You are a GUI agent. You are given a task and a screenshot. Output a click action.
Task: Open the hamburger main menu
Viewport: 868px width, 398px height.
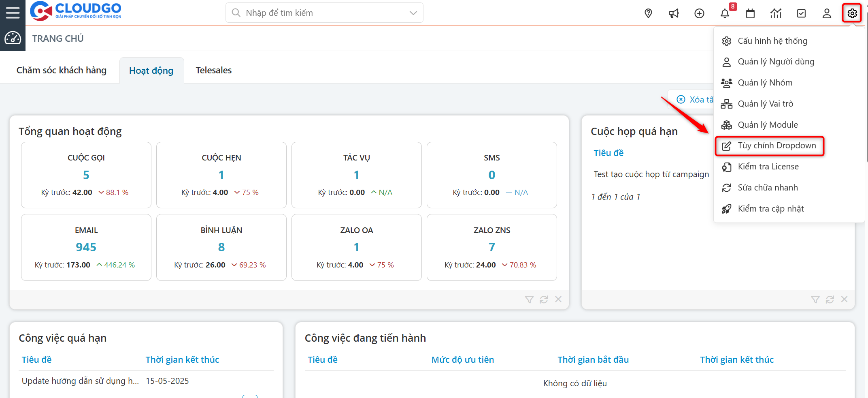click(13, 13)
